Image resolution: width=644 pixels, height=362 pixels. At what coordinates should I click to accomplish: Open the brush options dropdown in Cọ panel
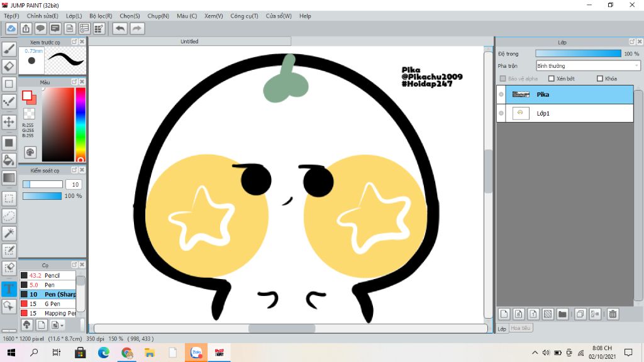(x=57, y=325)
